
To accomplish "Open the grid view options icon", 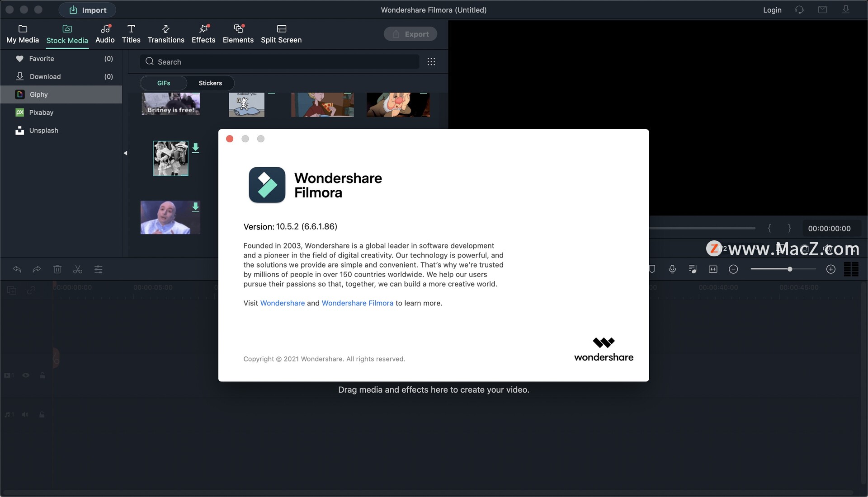I will 431,62.
